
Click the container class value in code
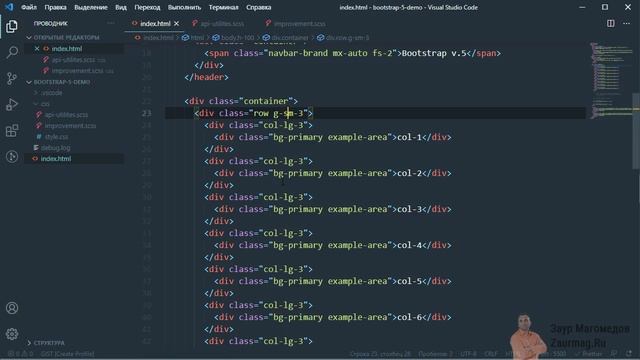pyautogui.click(x=266, y=101)
